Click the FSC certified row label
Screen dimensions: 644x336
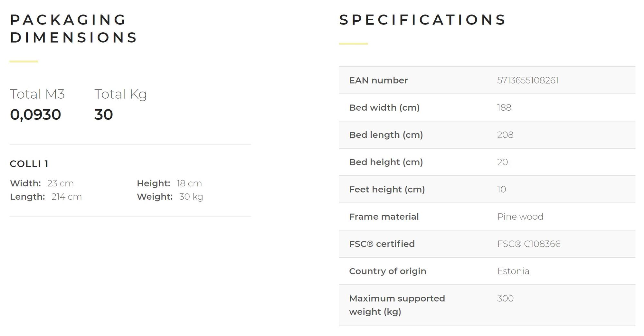click(382, 244)
